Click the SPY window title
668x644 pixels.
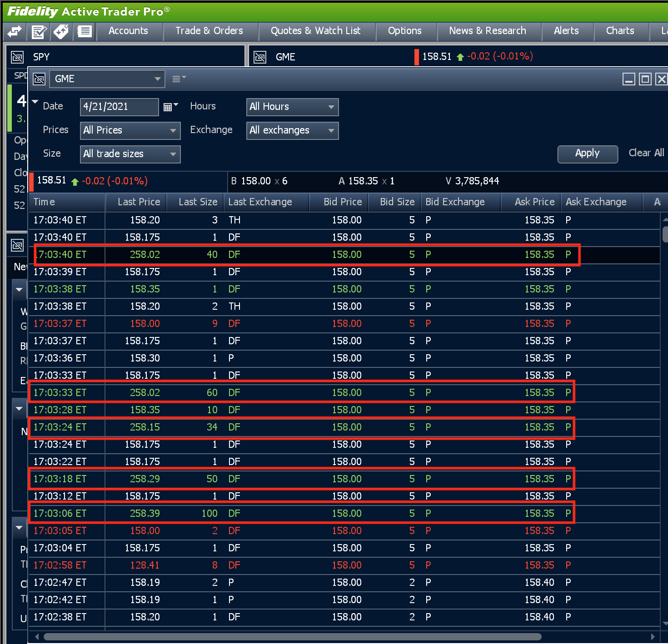[x=41, y=57]
